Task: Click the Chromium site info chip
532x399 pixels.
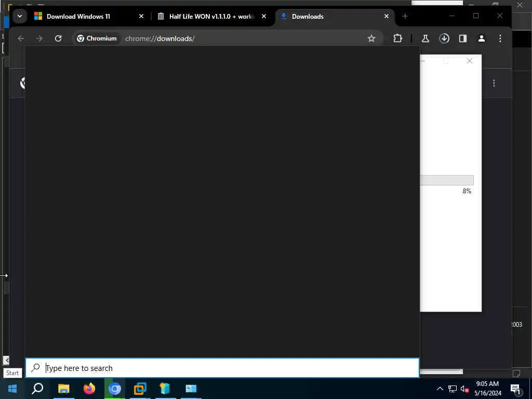Action: (97, 38)
